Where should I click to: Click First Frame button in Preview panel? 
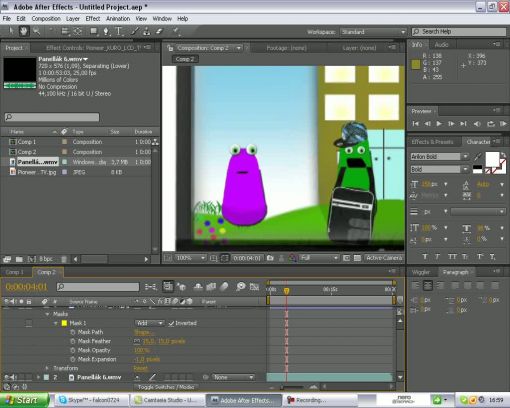(415, 124)
